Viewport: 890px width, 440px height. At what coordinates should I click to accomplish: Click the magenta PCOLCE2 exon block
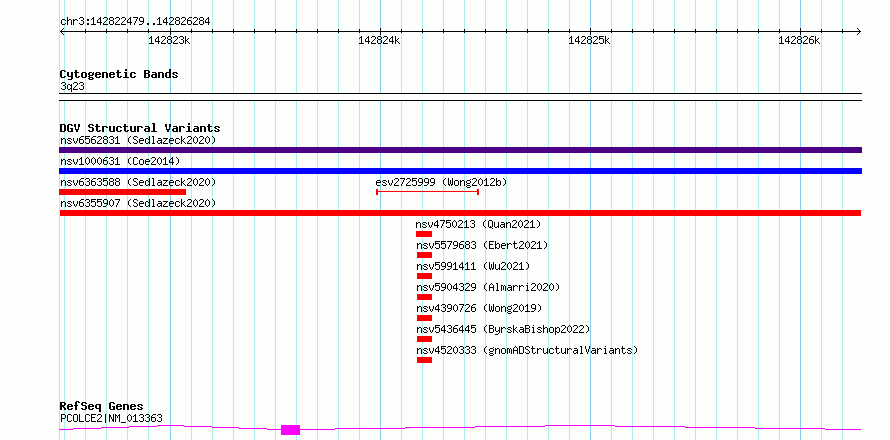pyautogui.click(x=290, y=430)
